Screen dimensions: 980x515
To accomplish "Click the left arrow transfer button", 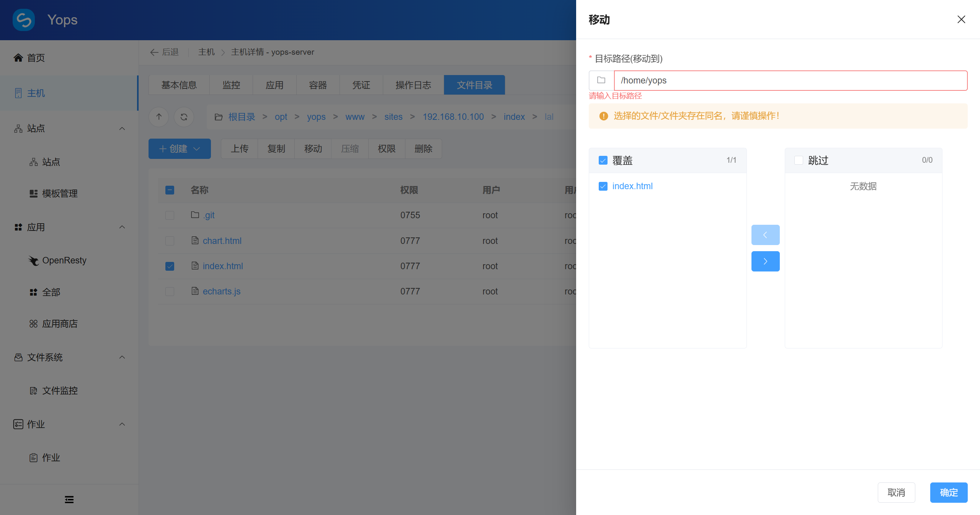I will point(765,235).
